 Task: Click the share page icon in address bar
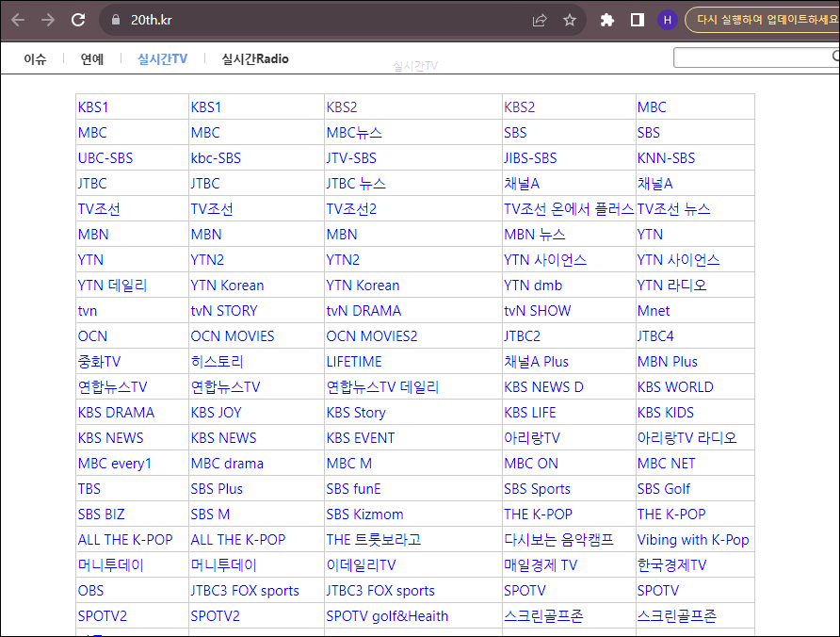click(x=540, y=21)
